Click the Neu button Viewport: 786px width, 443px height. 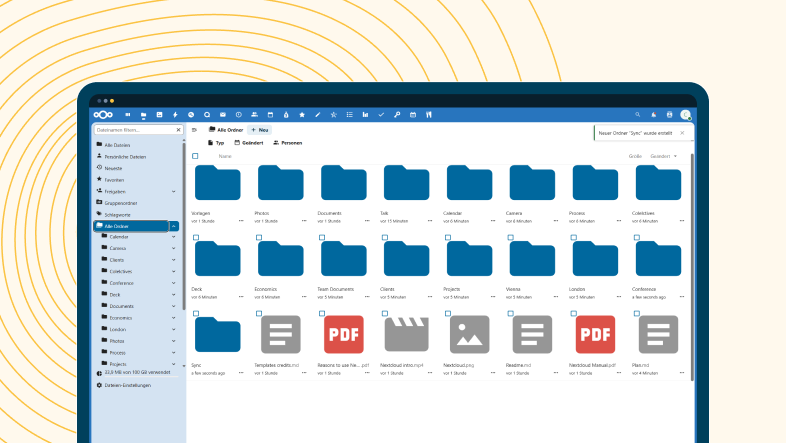(x=259, y=130)
